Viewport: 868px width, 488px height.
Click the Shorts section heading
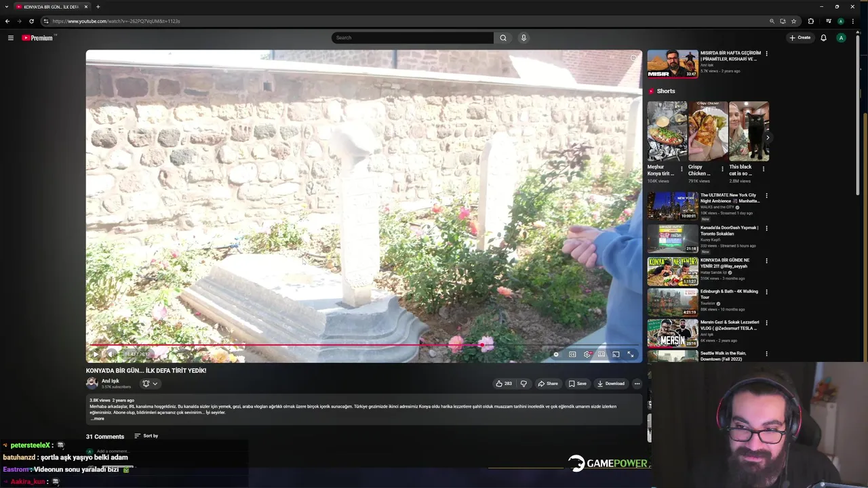coord(666,91)
